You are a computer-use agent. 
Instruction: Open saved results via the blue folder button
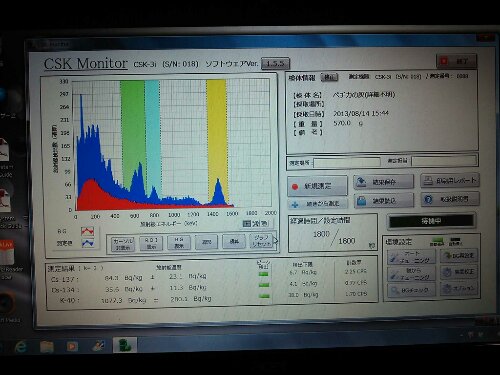click(383, 201)
